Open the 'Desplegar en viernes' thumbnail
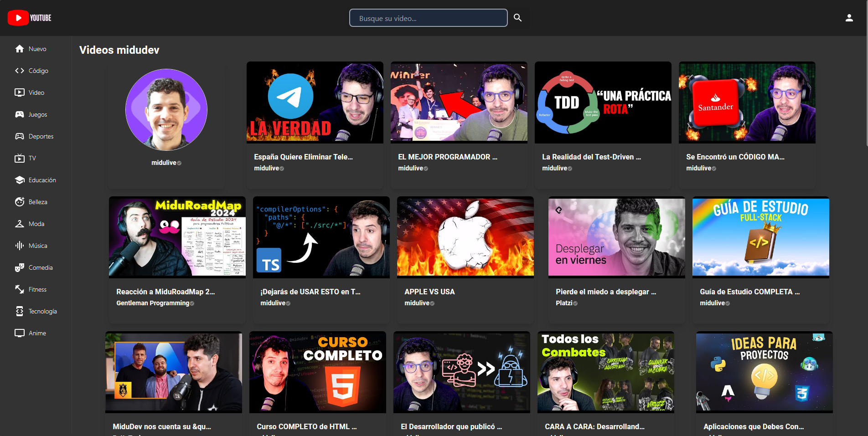The width and height of the screenshot is (868, 436). click(617, 237)
